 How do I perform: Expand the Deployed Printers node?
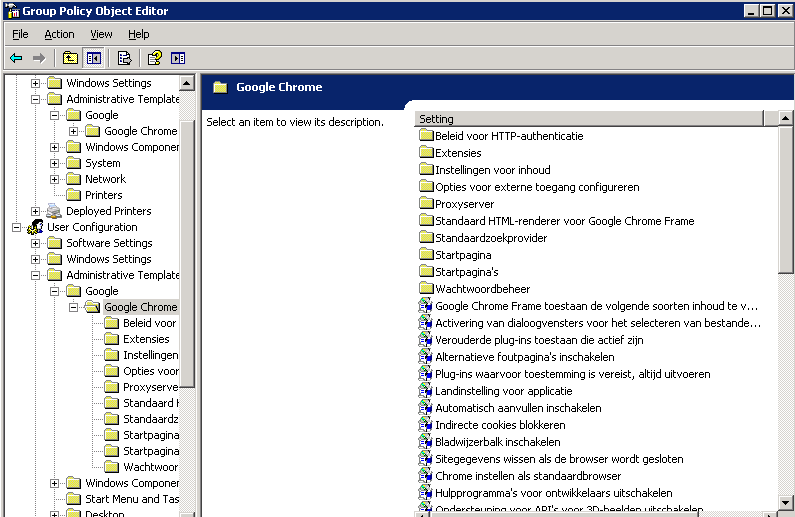tap(35, 211)
